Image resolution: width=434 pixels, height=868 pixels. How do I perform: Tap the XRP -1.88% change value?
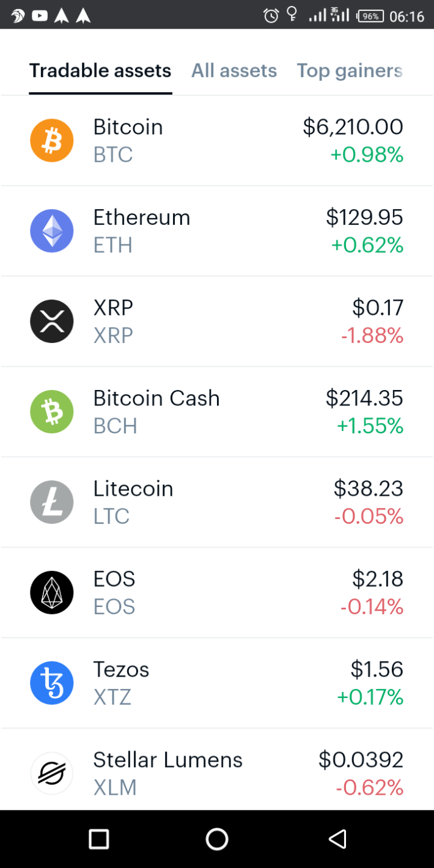point(372,336)
